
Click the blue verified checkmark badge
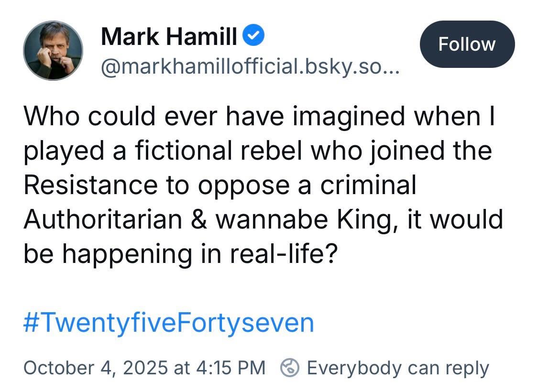point(253,36)
